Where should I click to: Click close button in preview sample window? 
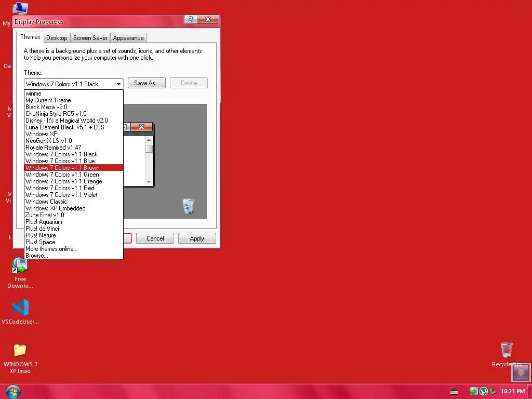pos(141,127)
